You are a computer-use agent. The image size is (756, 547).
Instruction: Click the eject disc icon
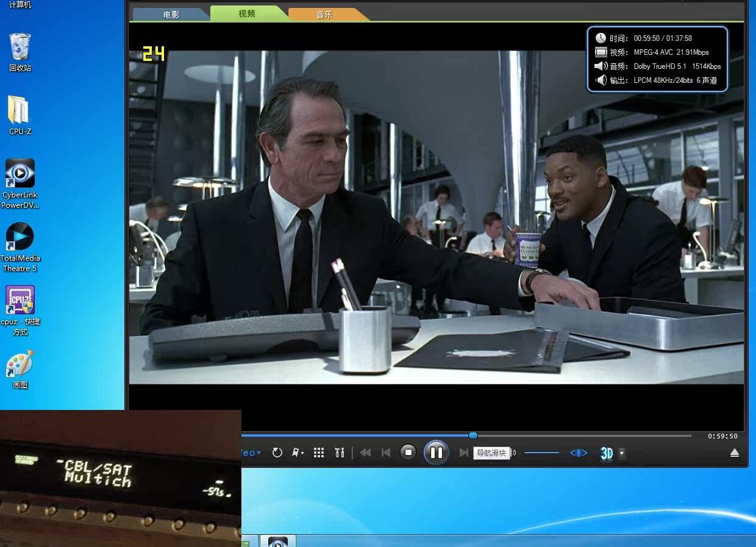coord(735,453)
